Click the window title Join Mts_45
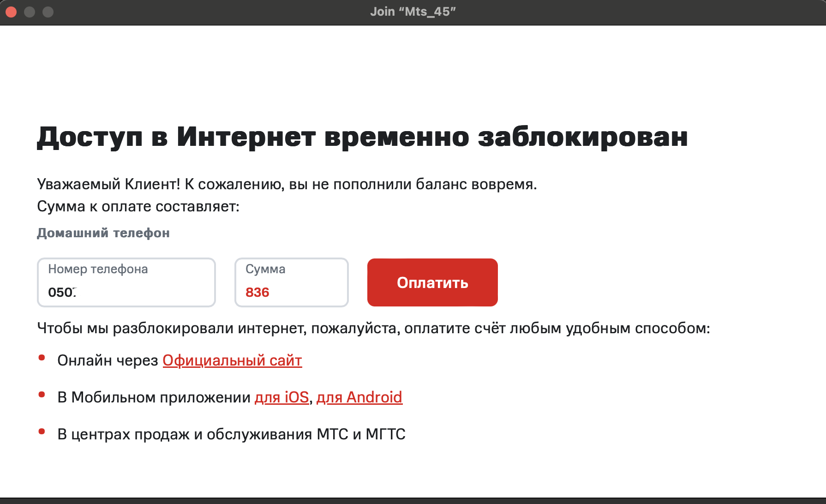This screenshot has width=826, height=504. coord(413,12)
